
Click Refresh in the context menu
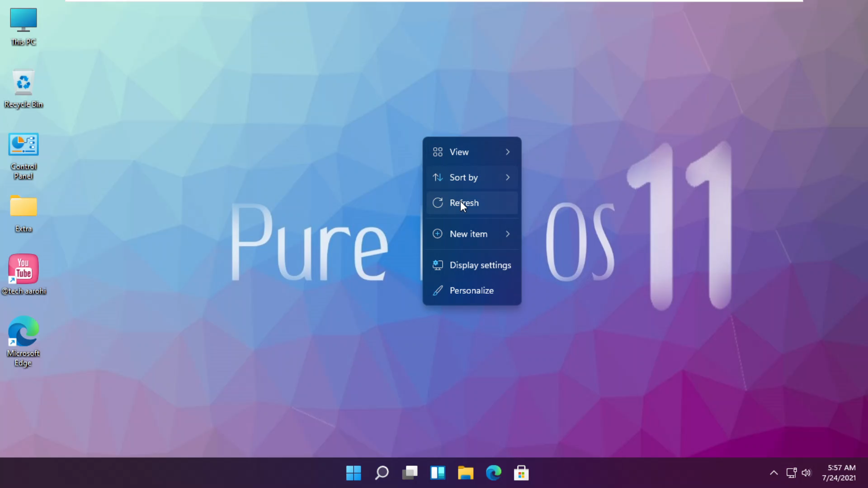pyautogui.click(x=472, y=203)
